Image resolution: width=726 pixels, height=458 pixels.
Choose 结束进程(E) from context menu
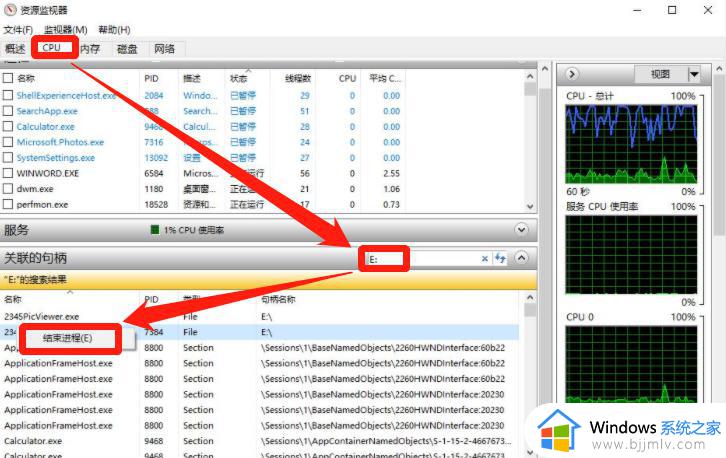(x=68, y=338)
